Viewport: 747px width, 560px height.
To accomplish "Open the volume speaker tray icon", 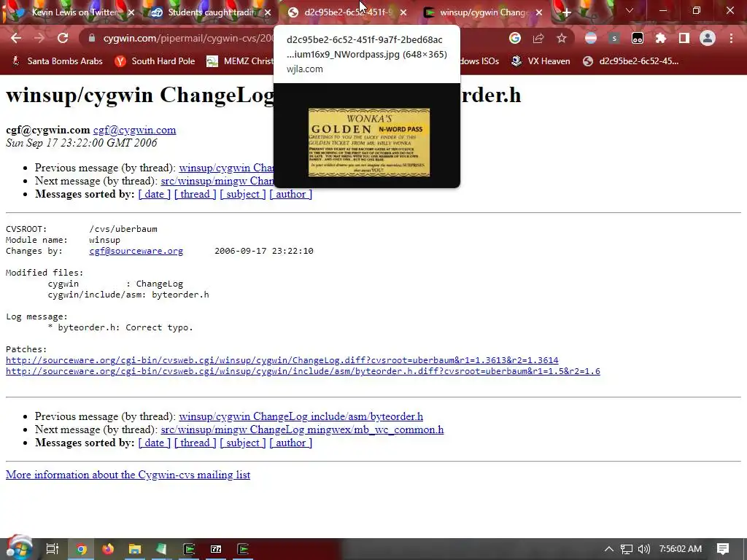I will point(643,549).
